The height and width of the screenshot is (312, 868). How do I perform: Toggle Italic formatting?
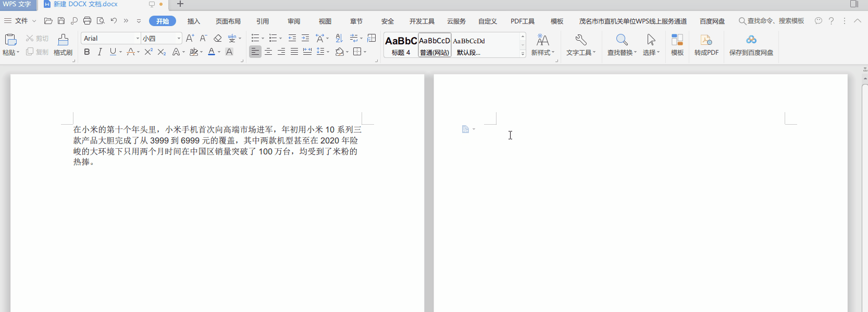[x=100, y=52]
